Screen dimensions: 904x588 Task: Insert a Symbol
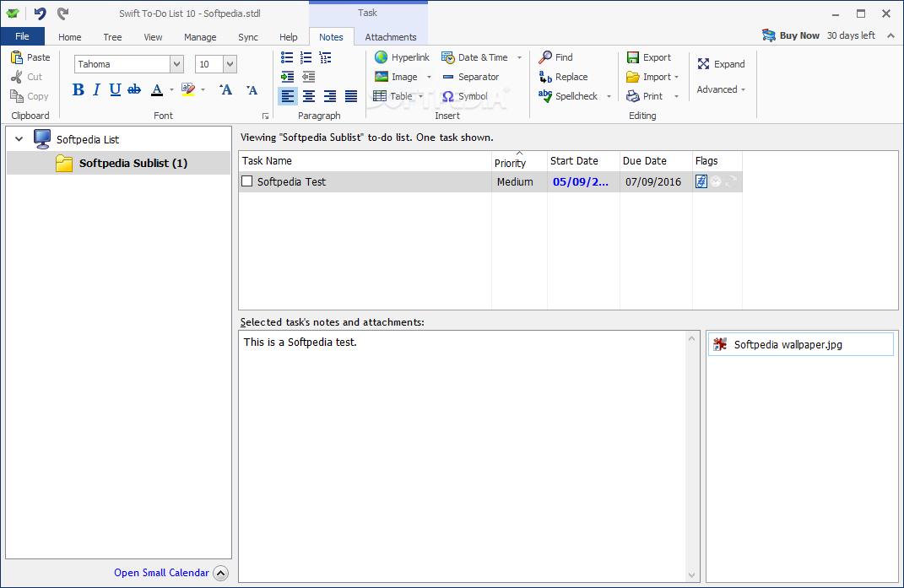click(465, 96)
